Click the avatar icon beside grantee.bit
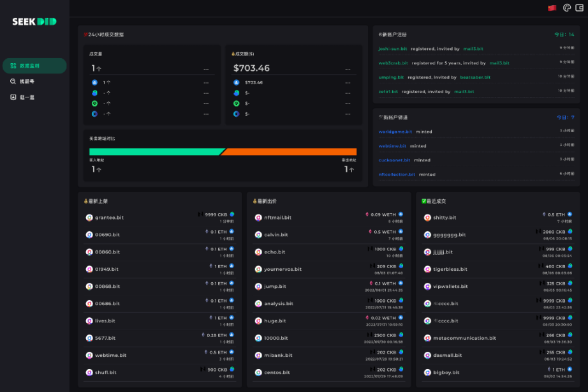 point(89,218)
